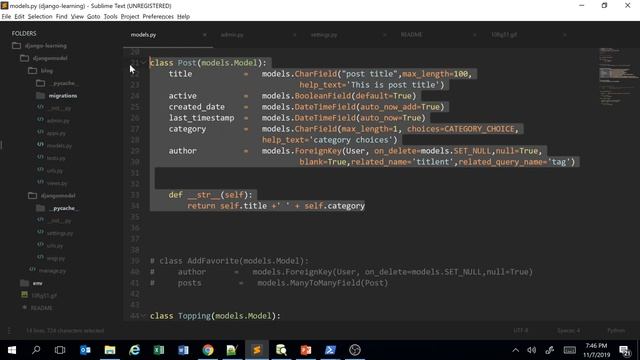Viewport: 640px width, 360px height.
Task: Open README file in the sidebar
Action: click(41, 308)
